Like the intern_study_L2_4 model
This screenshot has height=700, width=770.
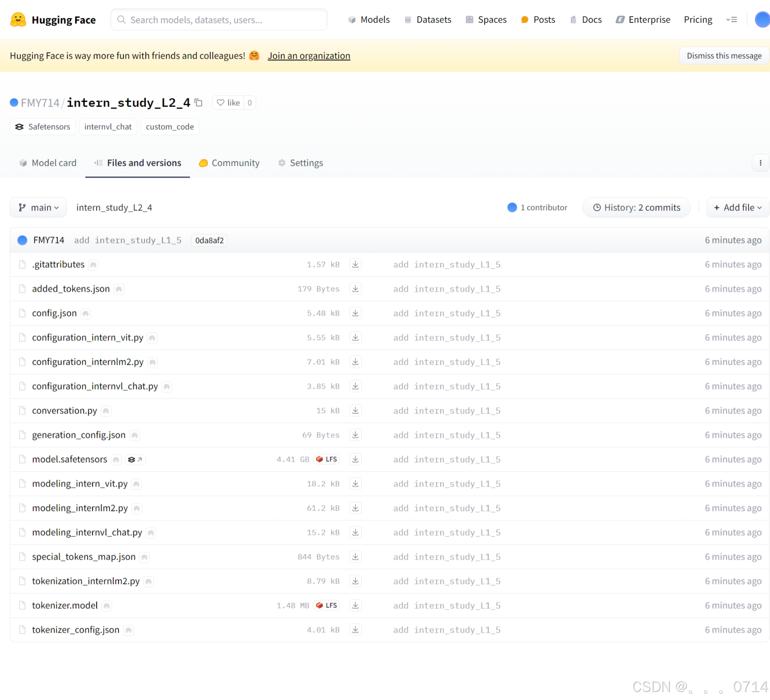click(228, 103)
